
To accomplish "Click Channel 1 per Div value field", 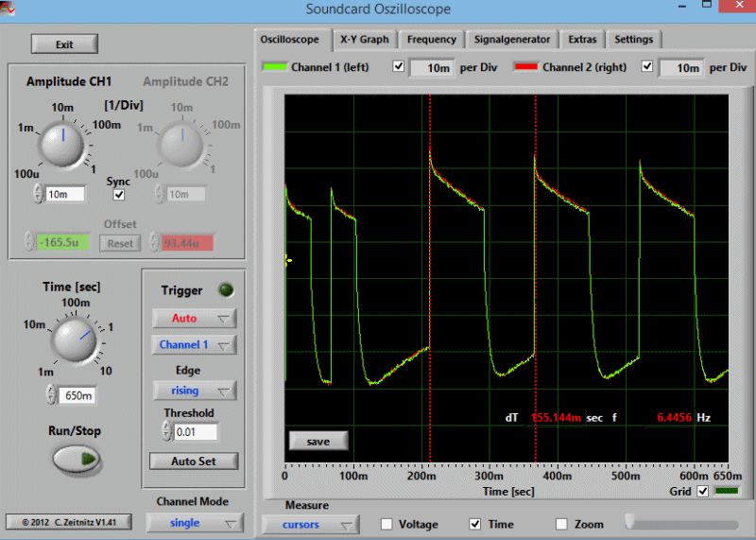I will [x=432, y=68].
